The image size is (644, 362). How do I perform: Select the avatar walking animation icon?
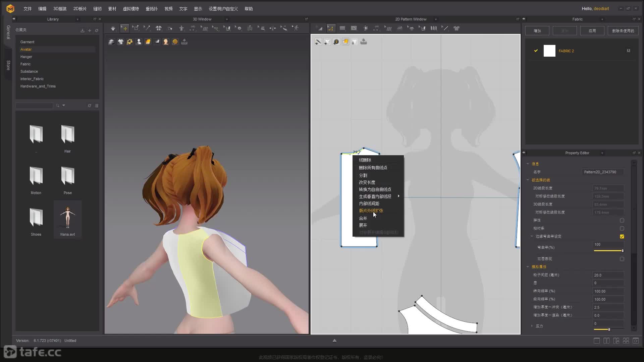(296, 28)
